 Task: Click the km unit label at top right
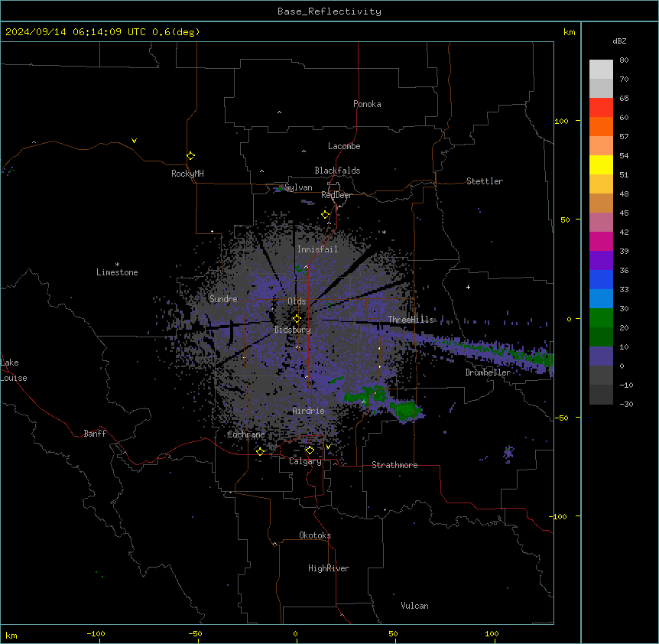pos(570,32)
